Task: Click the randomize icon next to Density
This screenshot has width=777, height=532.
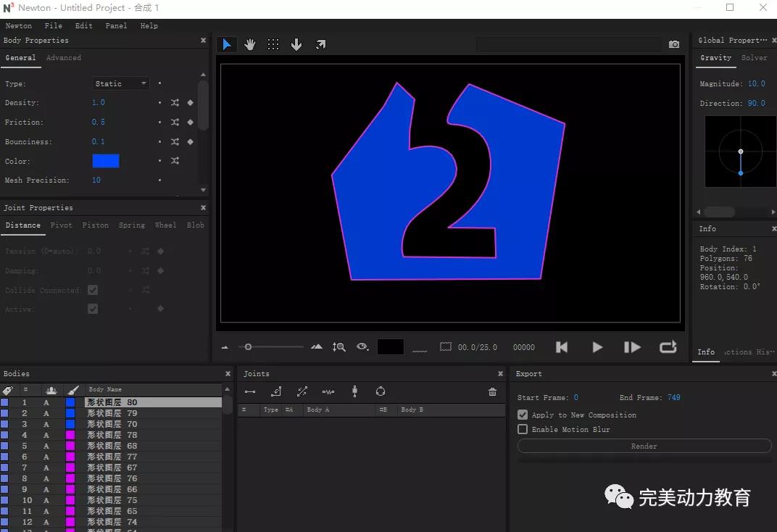Action: (x=175, y=103)
